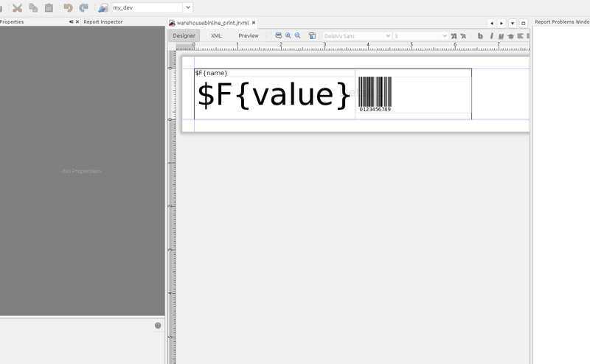The height and width of the screenshot is (364, 590).
Task: Select the Designer view button
Action: click(184, 35)
